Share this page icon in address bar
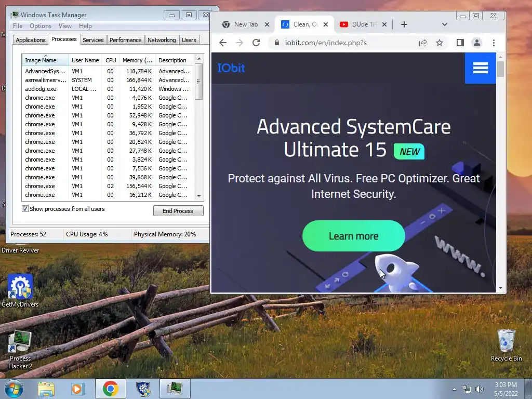 423,43
